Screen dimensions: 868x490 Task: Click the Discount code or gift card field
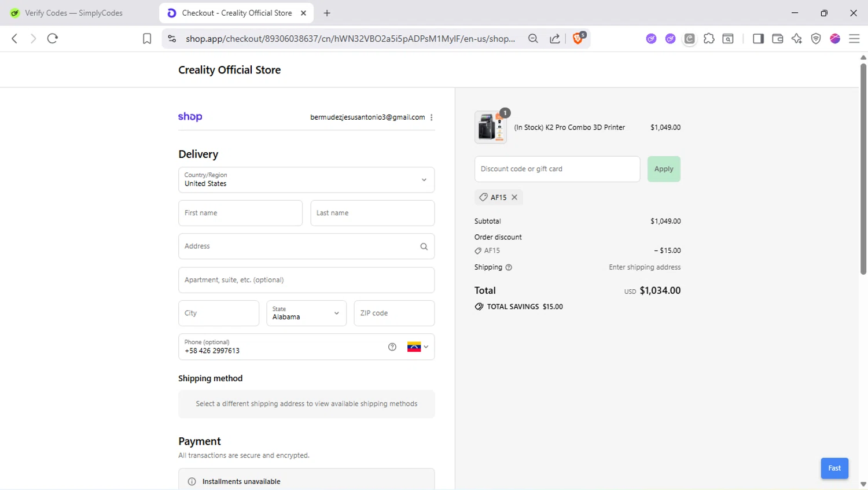557,169
